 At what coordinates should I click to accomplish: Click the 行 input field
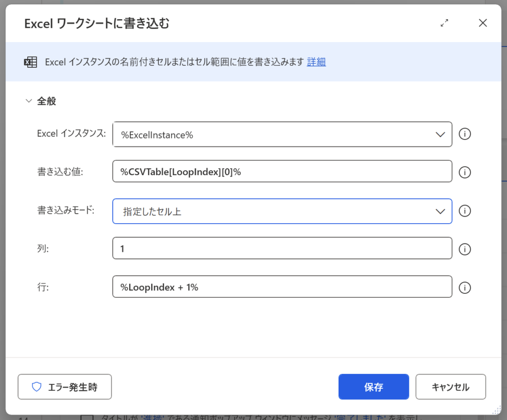pyautogui.click(x=282, y=287)
